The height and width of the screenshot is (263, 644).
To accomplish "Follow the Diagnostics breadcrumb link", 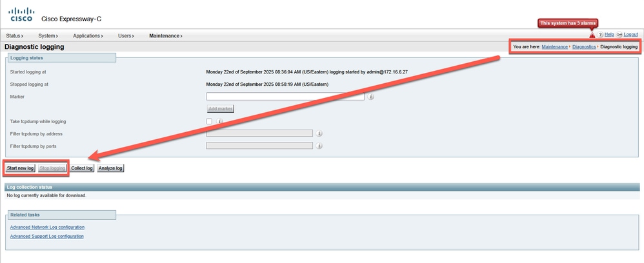I will [584, 47].
